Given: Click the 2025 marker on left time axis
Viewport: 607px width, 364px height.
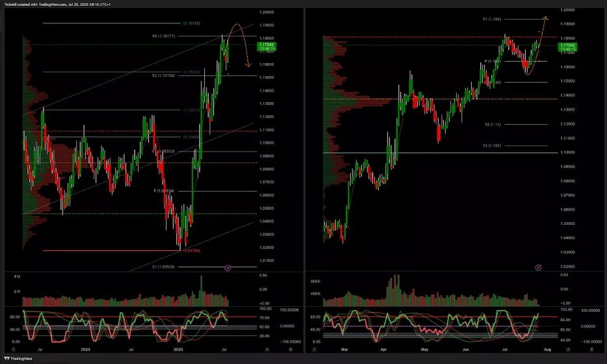Looking at the screenshot, I should coord(178,349).
